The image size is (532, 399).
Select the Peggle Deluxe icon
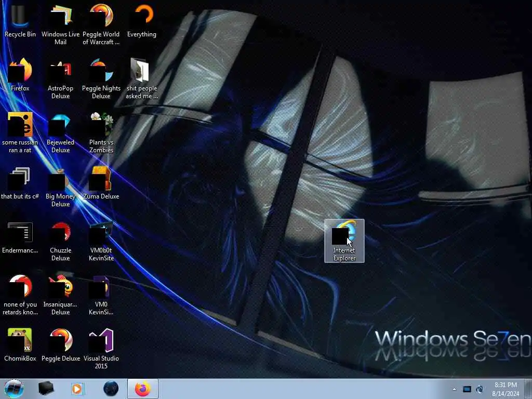coord(60,344)
